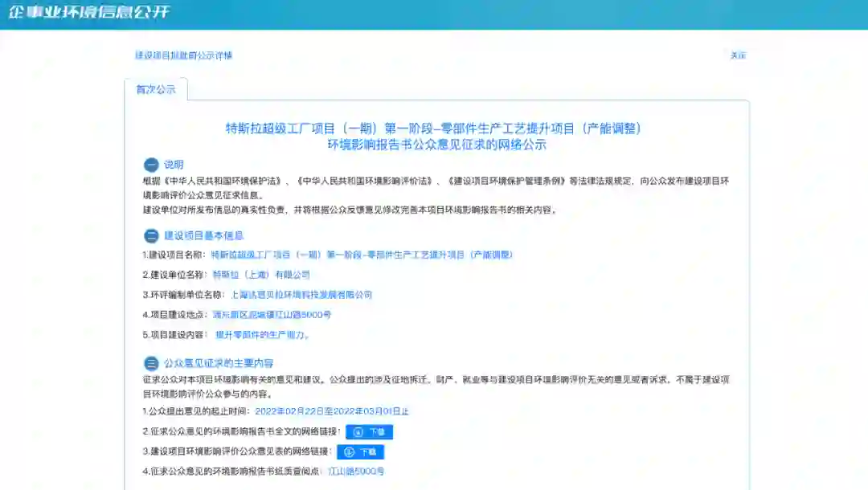Click the address 浦东新区泥城镇江山路5000号
Viewport: 868px width, 490px height.
272,315
